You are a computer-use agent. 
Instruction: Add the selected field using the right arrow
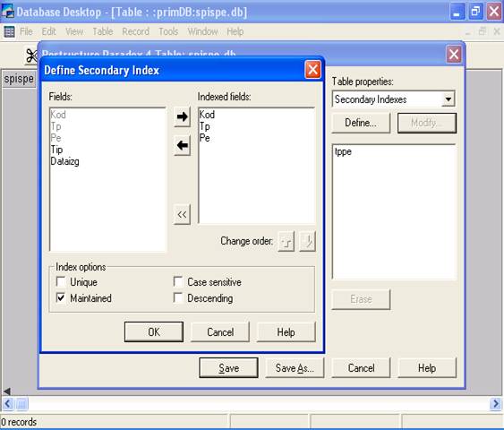tap(183, 116)
